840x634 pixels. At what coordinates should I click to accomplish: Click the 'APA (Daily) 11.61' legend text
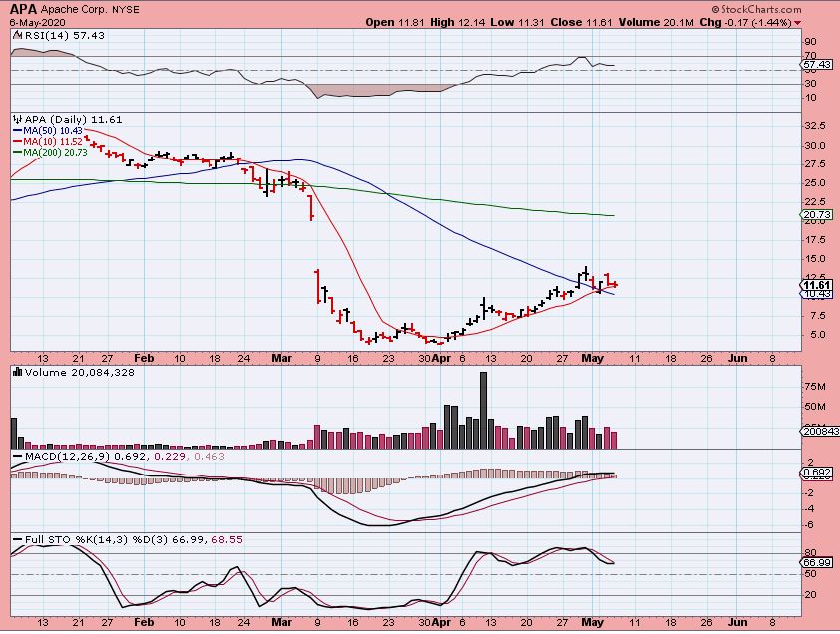point(74,119)
